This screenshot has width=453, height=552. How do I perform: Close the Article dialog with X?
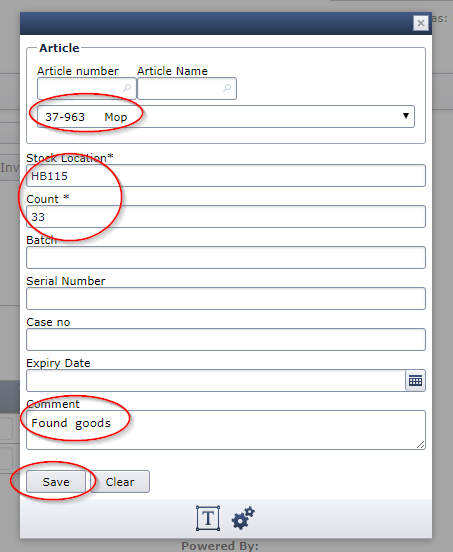pyautogui.click(x=421, y=23)
